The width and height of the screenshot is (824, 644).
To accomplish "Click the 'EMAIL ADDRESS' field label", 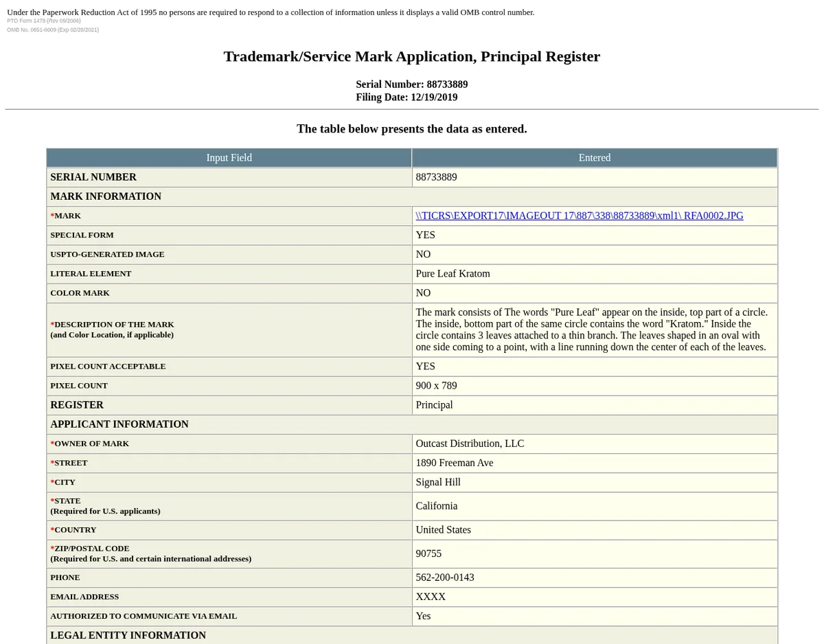I will [x=84, y=597].
